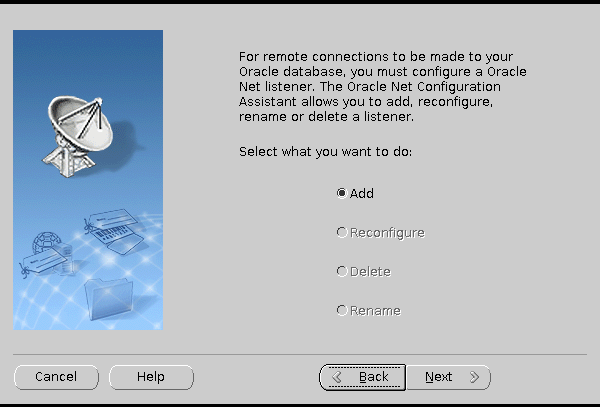
Task: Go Back to the previous step
Action: pos(362,377)
